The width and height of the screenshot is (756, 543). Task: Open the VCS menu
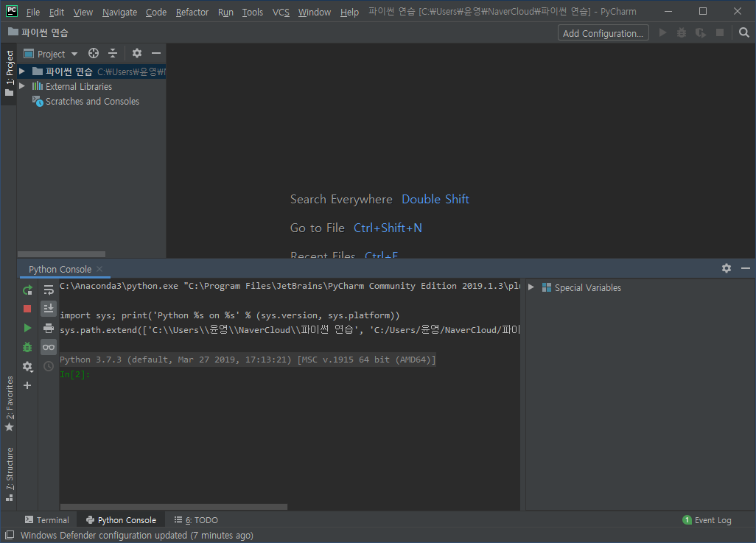tap(281, 12)
